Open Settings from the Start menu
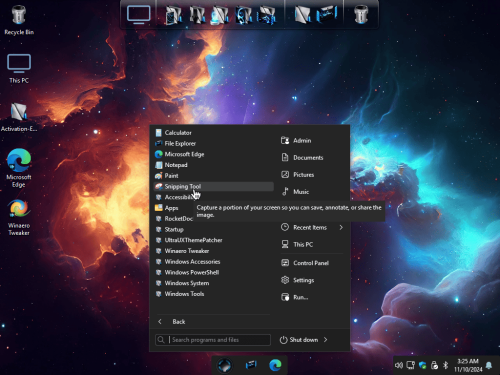500x375 pixels. point(312,280)
